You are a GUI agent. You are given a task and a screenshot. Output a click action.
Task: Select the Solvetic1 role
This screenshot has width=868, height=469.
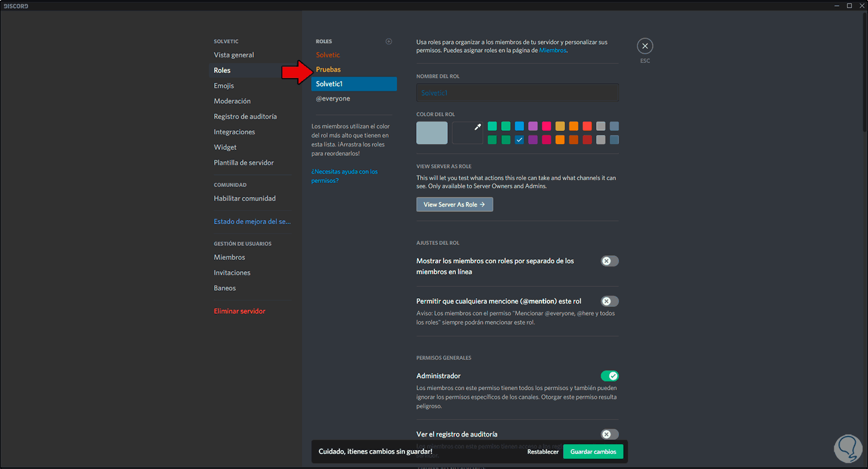(x=354, y=84)
